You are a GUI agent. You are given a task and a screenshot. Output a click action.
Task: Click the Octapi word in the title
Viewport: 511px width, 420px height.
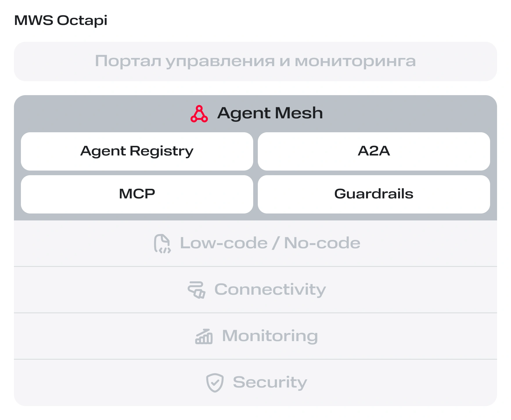click(82, 21)
